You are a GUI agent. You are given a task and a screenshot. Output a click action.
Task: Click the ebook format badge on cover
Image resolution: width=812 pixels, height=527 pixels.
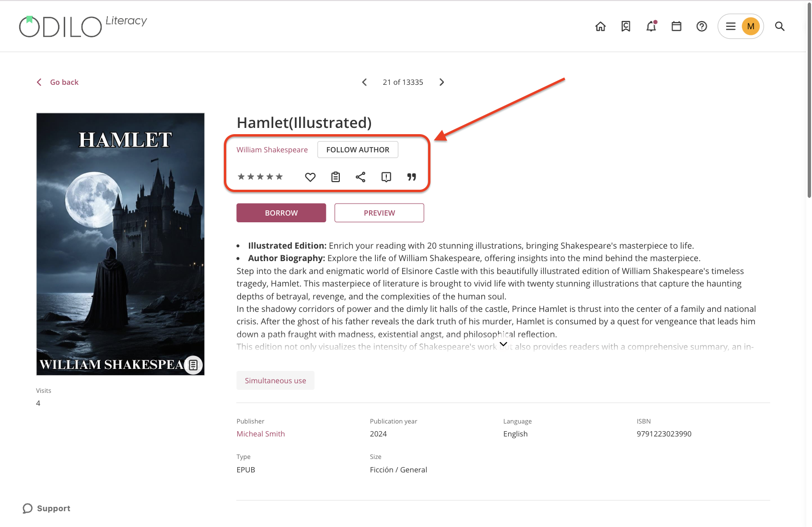[193, 365]
